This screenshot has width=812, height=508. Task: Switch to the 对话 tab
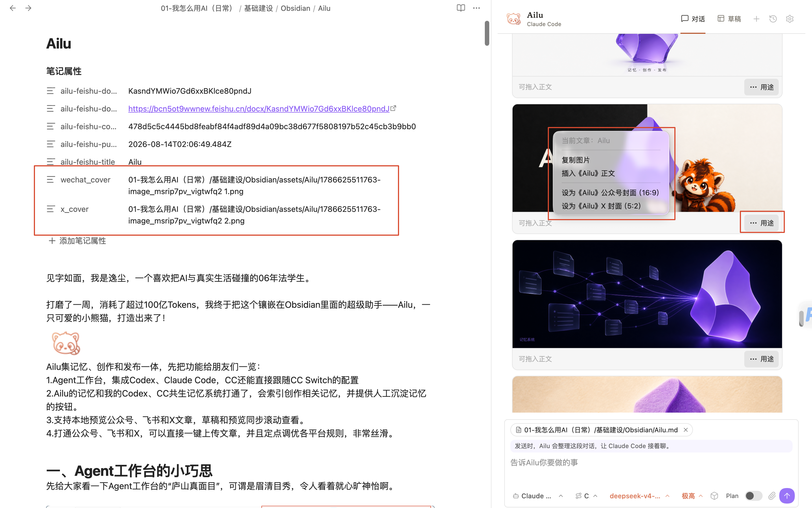coord(693,19)
